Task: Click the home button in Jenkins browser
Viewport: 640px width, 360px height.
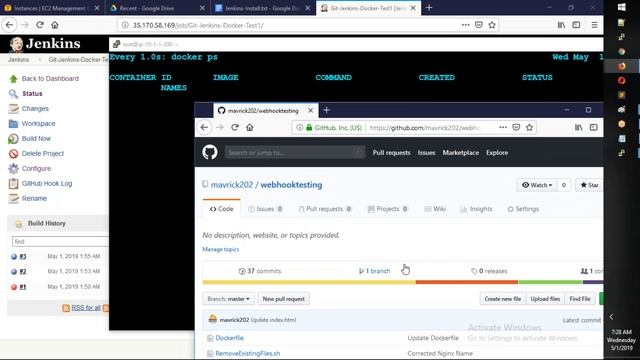Action: tap(55, 25)
